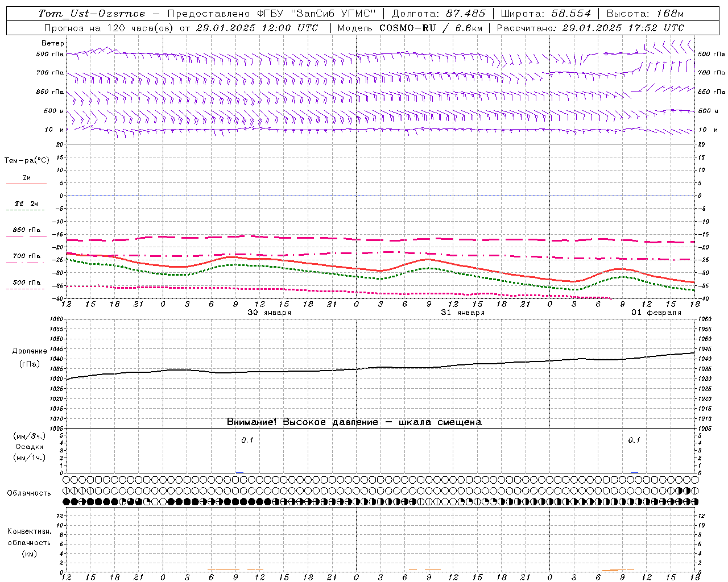Click the 'Td 2м' dew point legend label

tap(27, 203)
